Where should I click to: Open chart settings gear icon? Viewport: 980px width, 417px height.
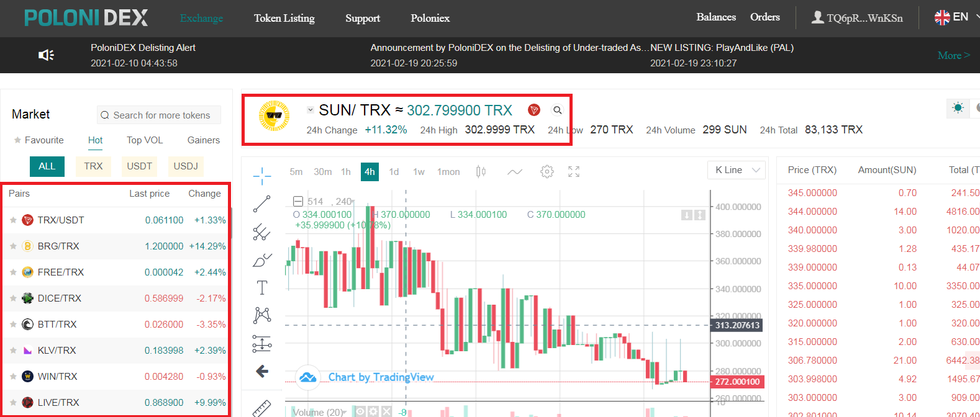coord(547,172)
